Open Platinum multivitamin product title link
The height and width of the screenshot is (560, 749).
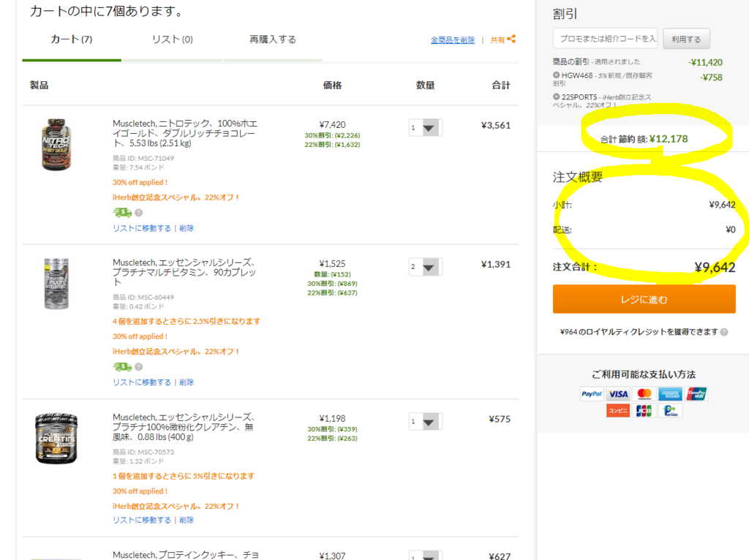pos(184,273)
